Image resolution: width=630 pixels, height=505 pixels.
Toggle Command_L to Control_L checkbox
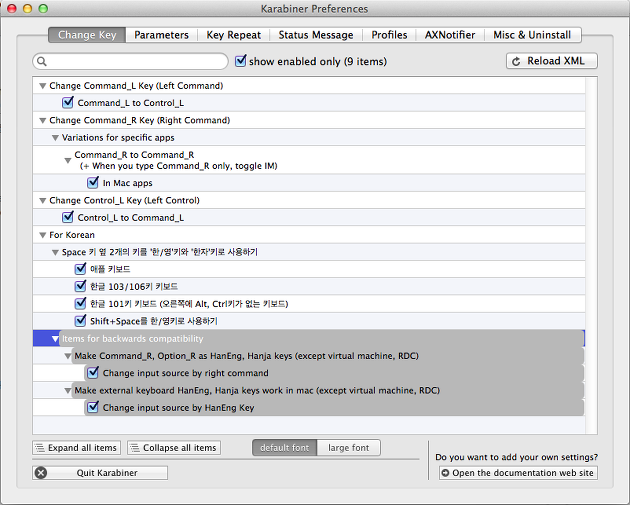click(68, 102)
